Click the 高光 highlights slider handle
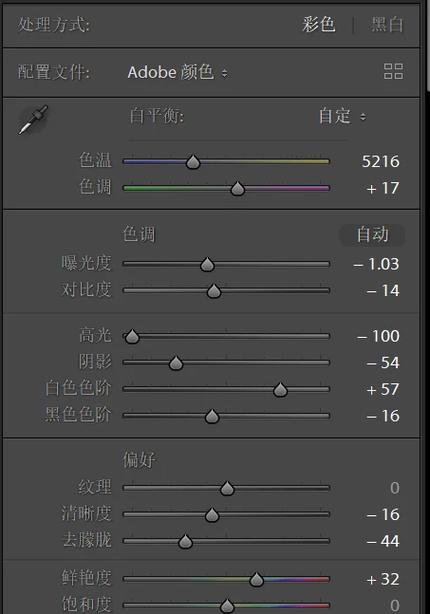 pos(132,336)
